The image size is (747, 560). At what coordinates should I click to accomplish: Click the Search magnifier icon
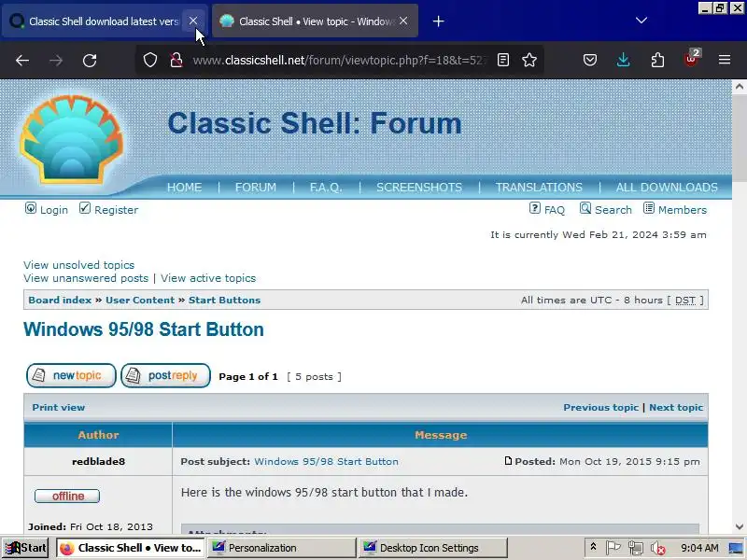coord(585,208)
